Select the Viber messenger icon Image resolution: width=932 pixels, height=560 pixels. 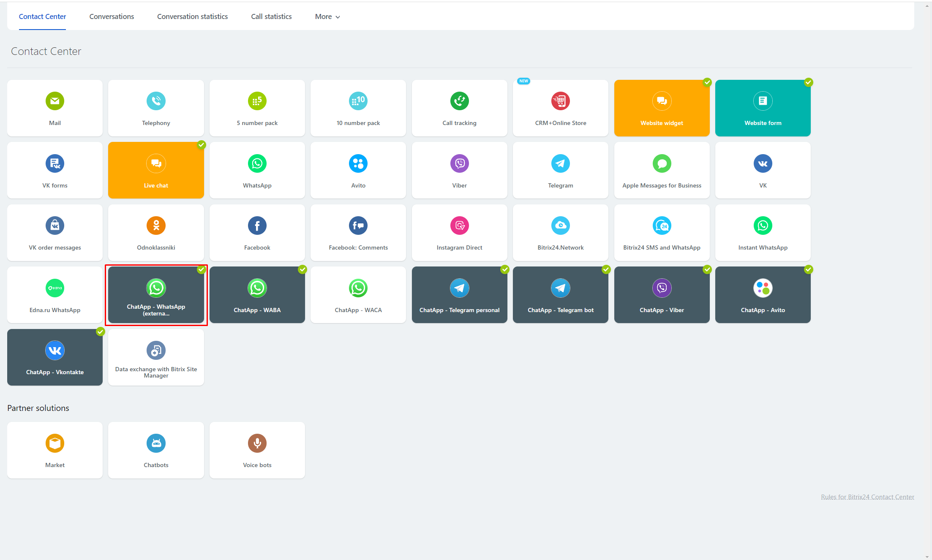tap(459, 163)
